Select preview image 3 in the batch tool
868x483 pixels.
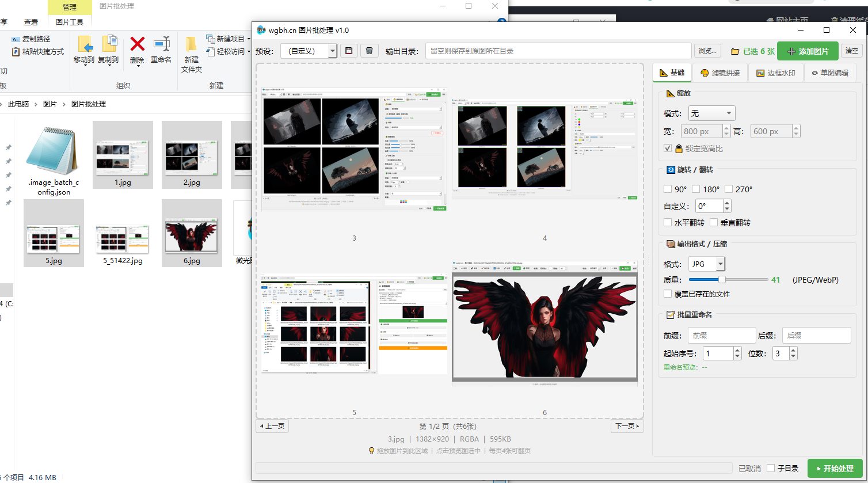pyautogui.click(x=354, y=149)
